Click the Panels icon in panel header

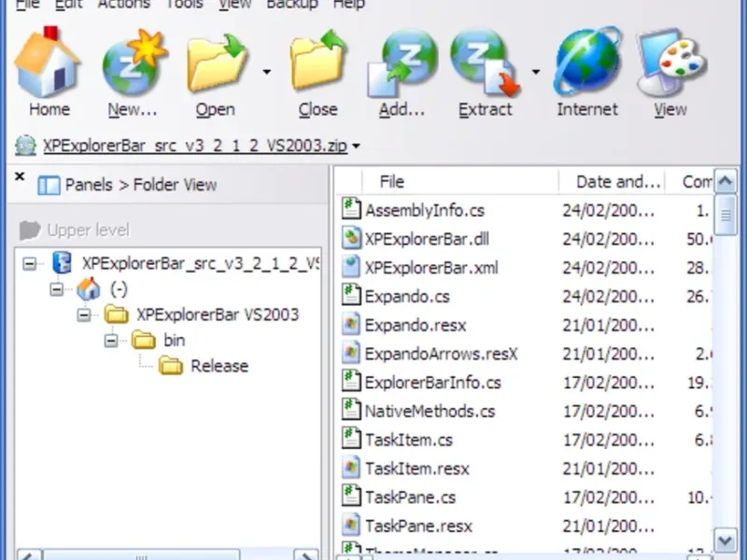point(49,185)
